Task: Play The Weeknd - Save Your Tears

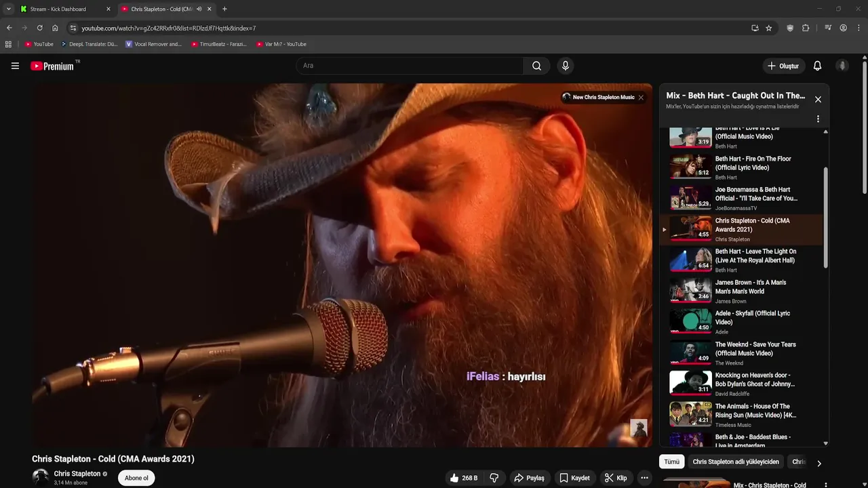Action: (743, 352)
